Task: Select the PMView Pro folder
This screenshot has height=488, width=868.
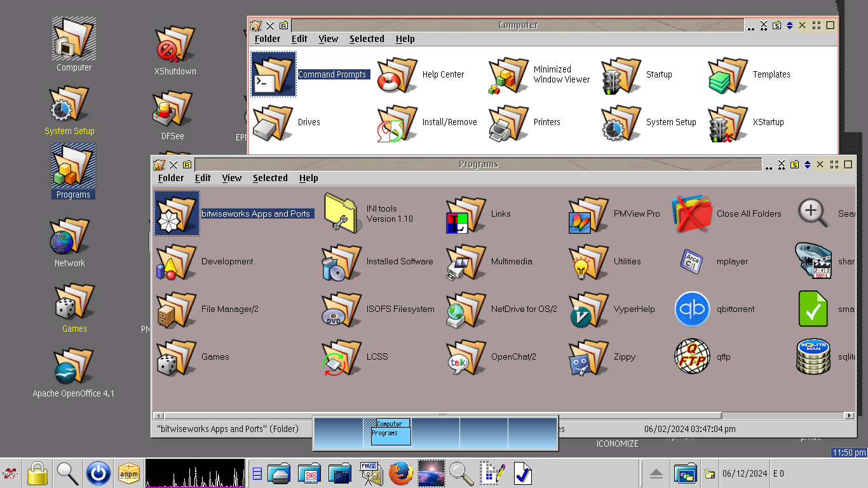Action: click(588, 213)
